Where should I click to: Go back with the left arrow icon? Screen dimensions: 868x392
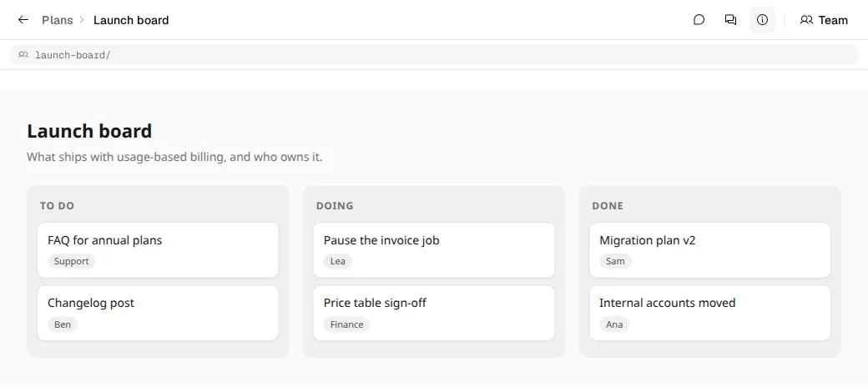[x=23, y=20]
